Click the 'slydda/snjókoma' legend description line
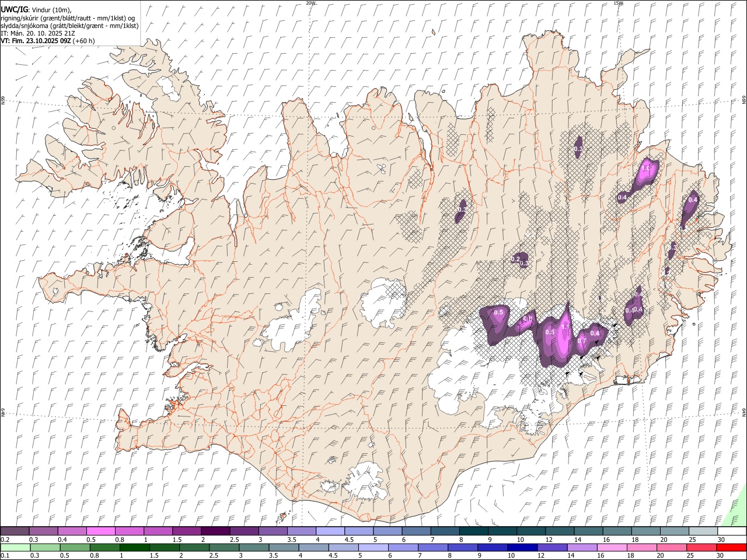Screen dimensions: 747x560 [69, 26]
